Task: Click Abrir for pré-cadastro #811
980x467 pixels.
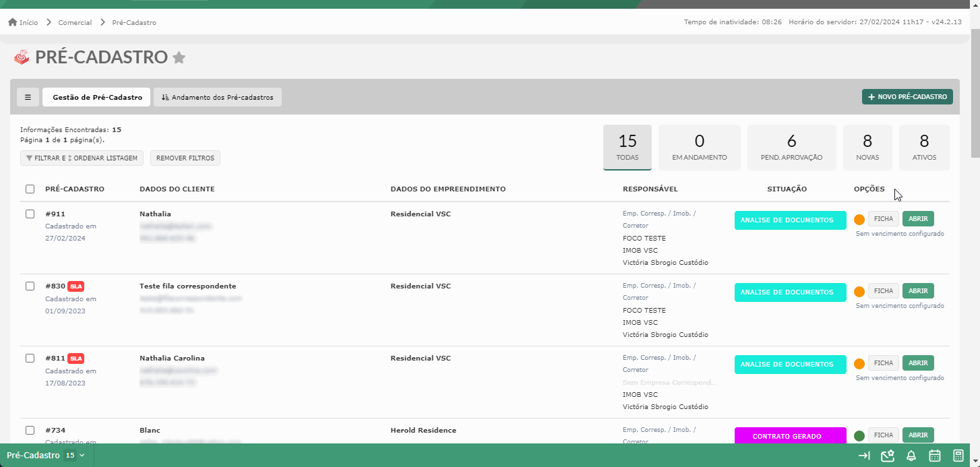Action: 918,363
